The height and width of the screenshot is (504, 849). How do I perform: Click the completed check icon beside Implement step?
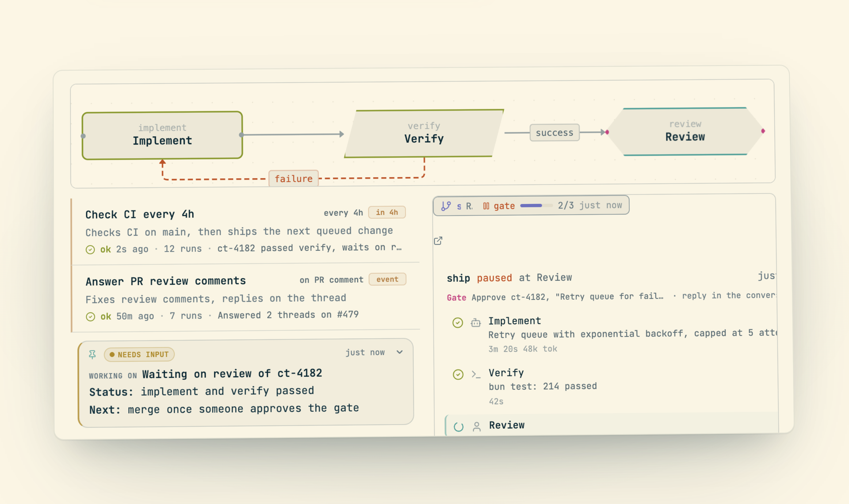(458, 323)
